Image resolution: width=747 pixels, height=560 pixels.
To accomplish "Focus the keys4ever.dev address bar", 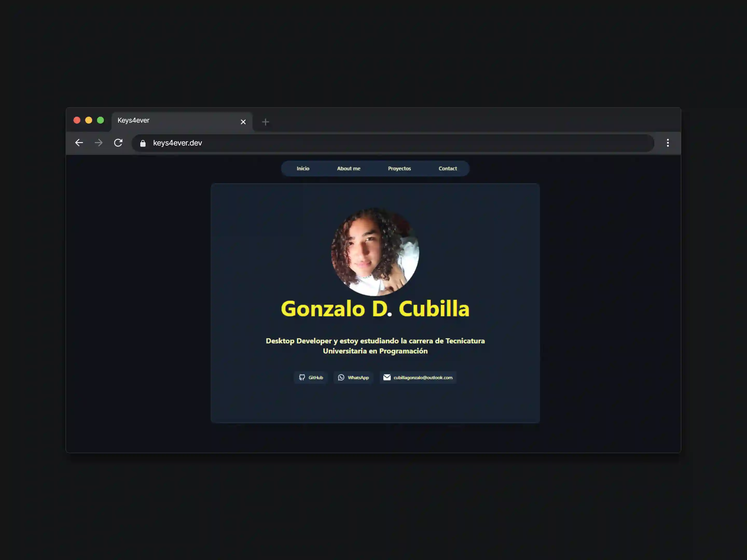I will click(x=393, y=143).
